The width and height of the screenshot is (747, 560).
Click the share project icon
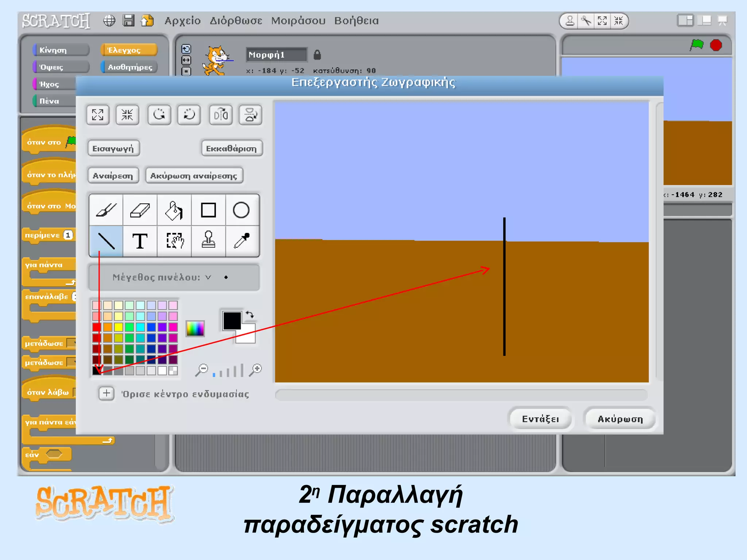pyautogui.click(x=147, y=20)
